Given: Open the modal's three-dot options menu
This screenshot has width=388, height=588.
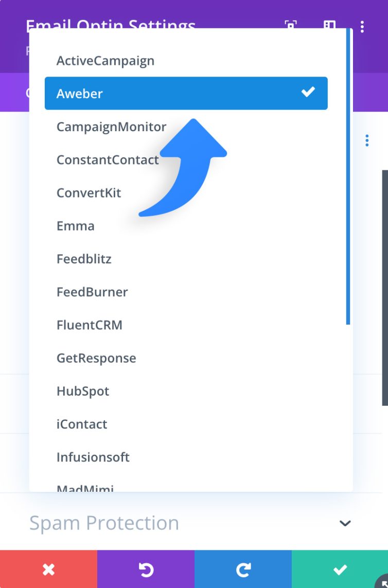Looking at the screenshot, I should pyautogui.click(x=362, y=26).
